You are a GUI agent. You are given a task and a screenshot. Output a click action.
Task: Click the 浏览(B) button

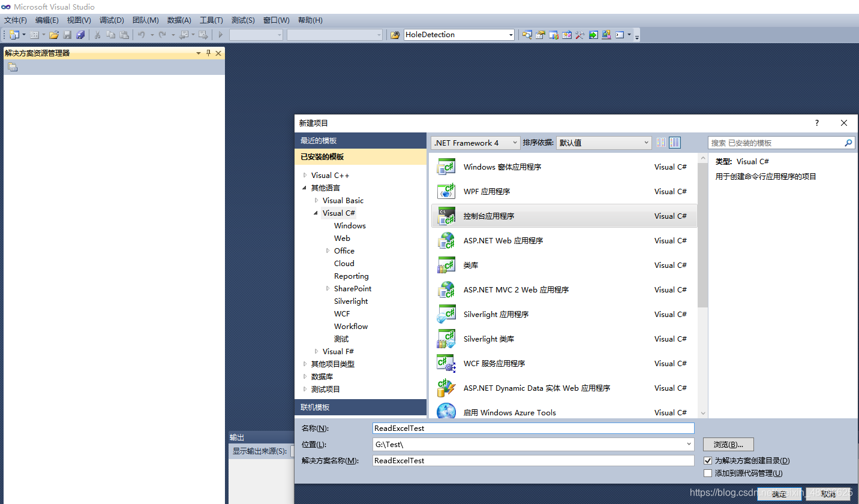pyautogui.click(x=728, y=444)
